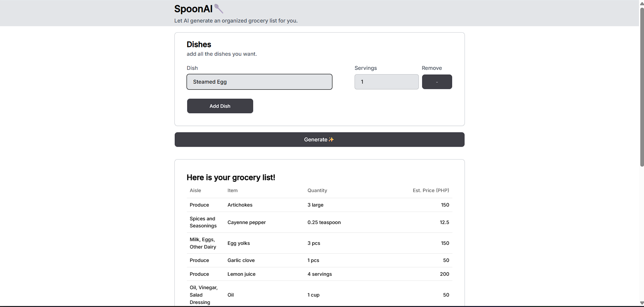Click the Item column header
Viewport: 644px width, 307px height.
pos(233,190)
